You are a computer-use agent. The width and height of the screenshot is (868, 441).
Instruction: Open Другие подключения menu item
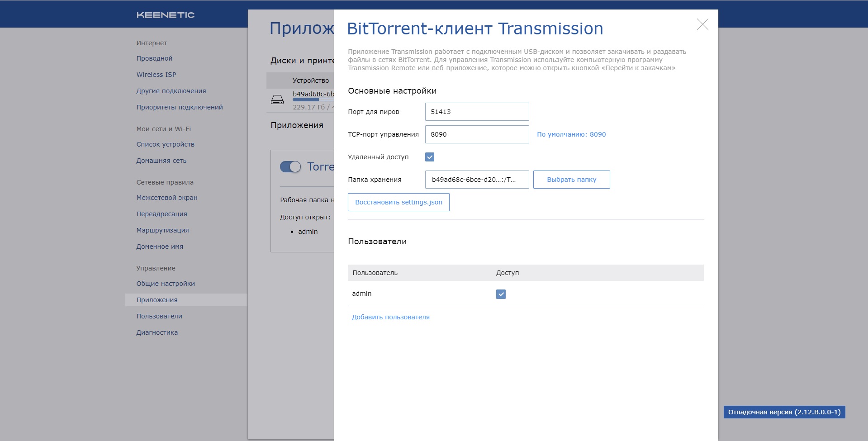[171, 91]
